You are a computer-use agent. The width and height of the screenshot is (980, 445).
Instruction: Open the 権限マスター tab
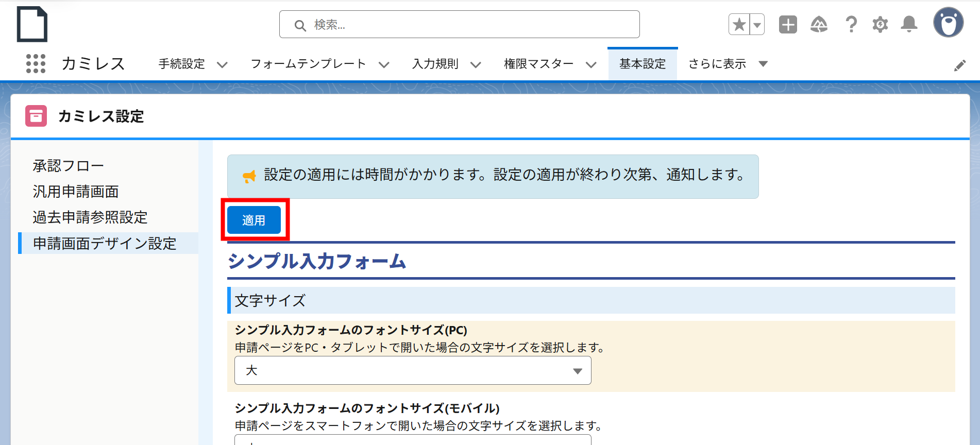538,64
